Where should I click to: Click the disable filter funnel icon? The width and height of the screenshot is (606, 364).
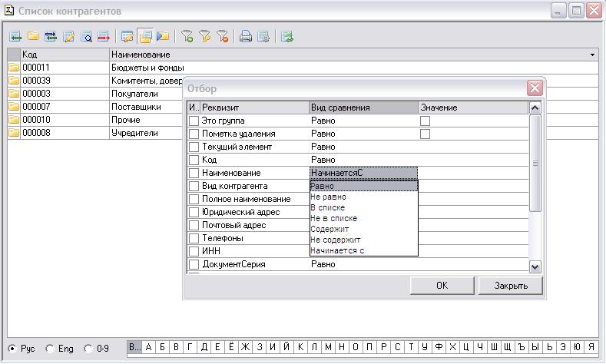pos(222,36)
